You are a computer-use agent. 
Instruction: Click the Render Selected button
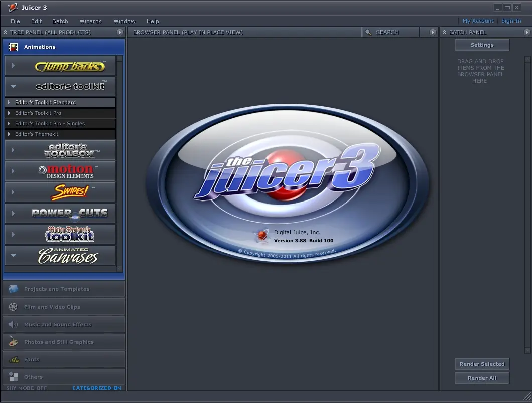(x=482, y=364)
